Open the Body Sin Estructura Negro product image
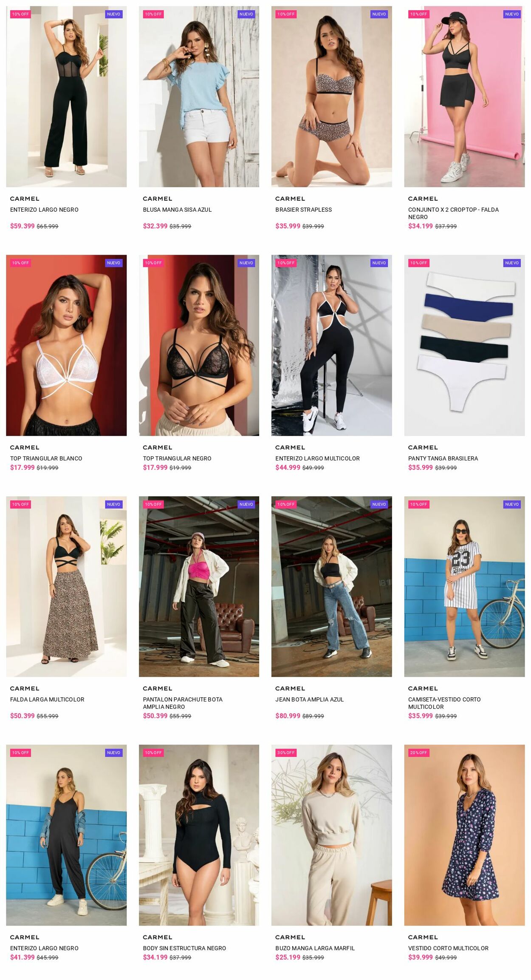The image size is (531, 980). point(199,835)
